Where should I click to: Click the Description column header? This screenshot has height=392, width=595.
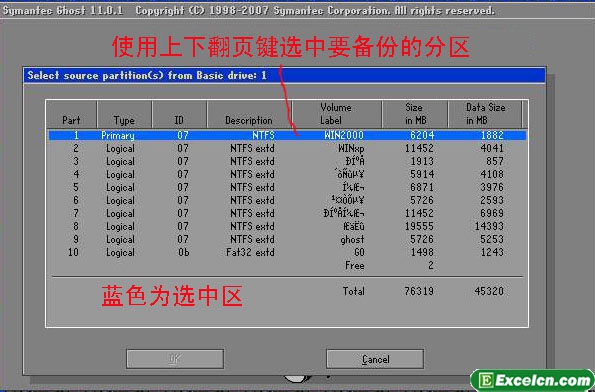(249, 114)
